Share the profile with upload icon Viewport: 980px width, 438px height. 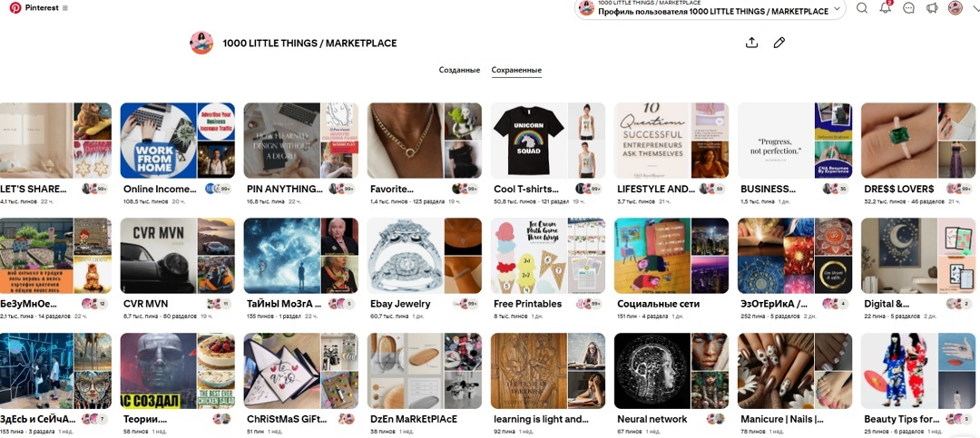pyautogui.click(x=752, y=43)
